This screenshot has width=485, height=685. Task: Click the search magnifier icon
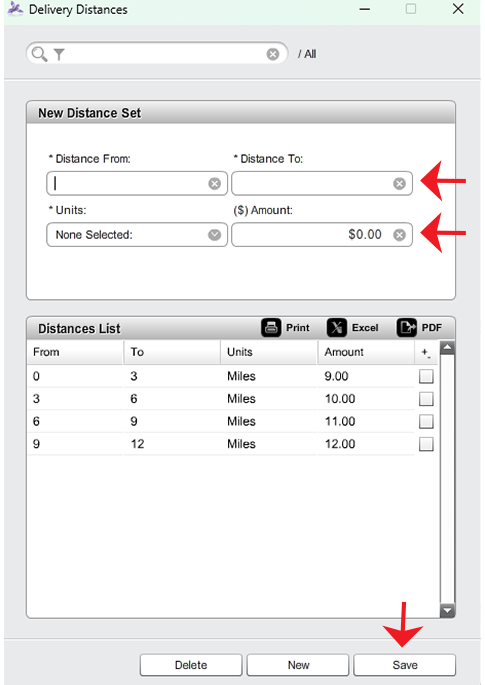coord(39,54)
